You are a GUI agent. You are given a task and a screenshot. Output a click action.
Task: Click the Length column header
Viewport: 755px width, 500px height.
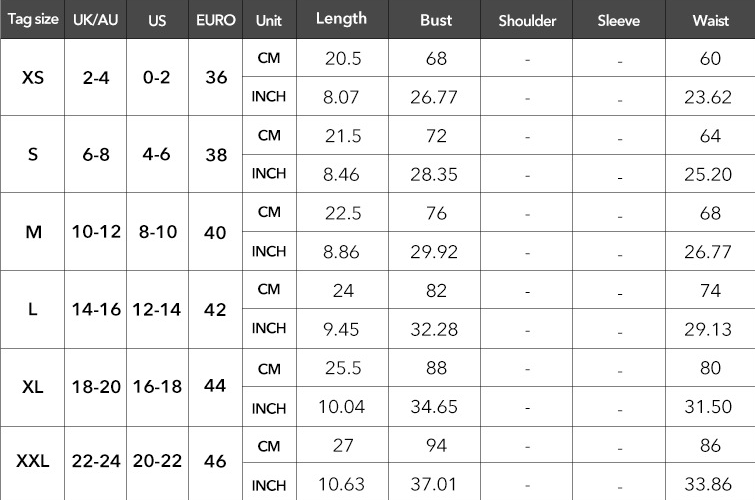coord(341,19)
